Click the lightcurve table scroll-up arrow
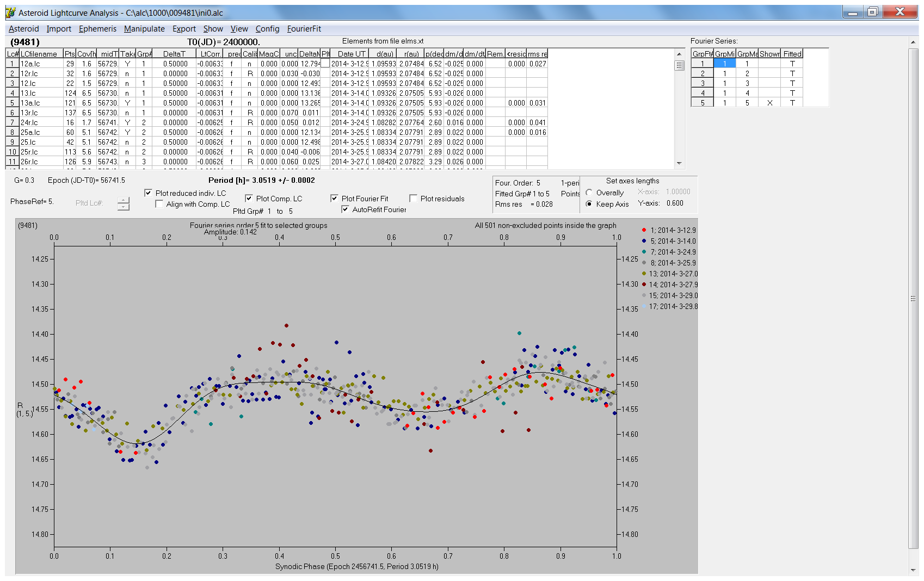Screen dimensions: 924x581 pyautogui.click(x=679, y=54)
